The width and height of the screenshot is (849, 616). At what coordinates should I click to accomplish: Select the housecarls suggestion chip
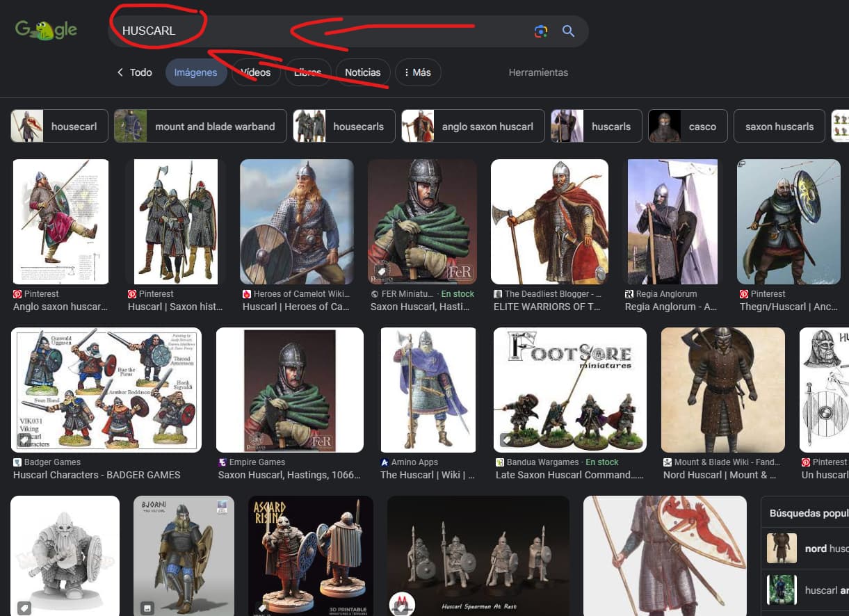coord(344,126)
